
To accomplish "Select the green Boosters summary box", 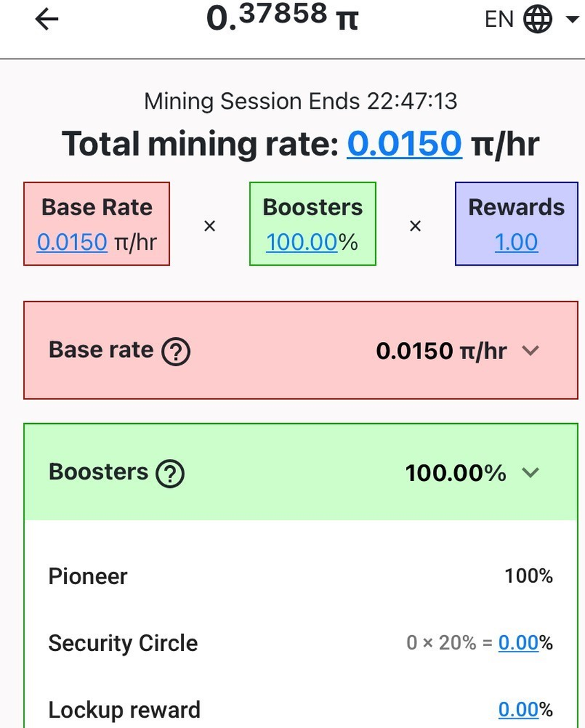I will [312, 224].
